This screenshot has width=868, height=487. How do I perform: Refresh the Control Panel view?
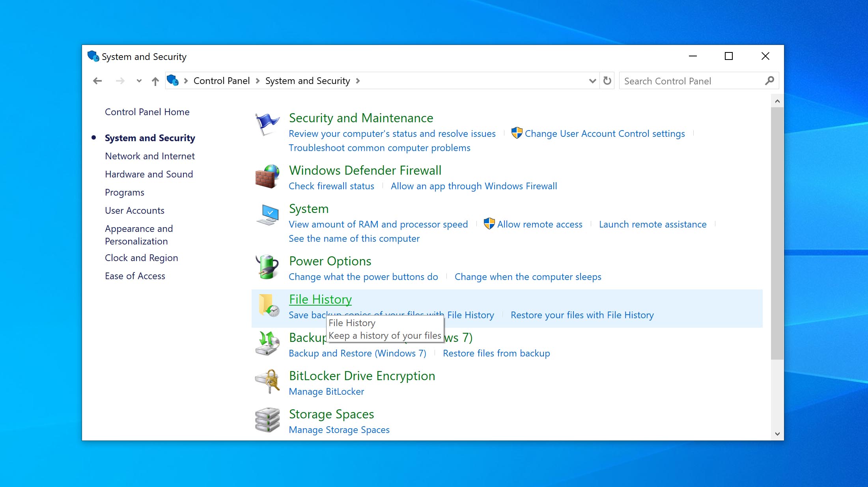point(607,81)
